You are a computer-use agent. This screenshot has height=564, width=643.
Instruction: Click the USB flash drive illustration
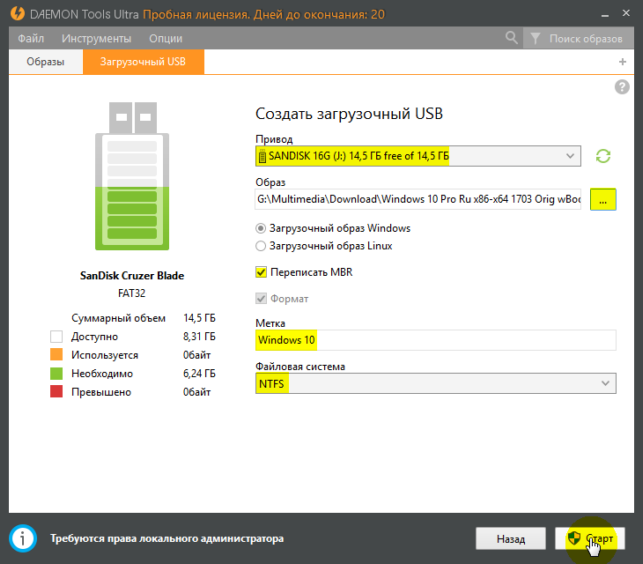click(132, 176)
